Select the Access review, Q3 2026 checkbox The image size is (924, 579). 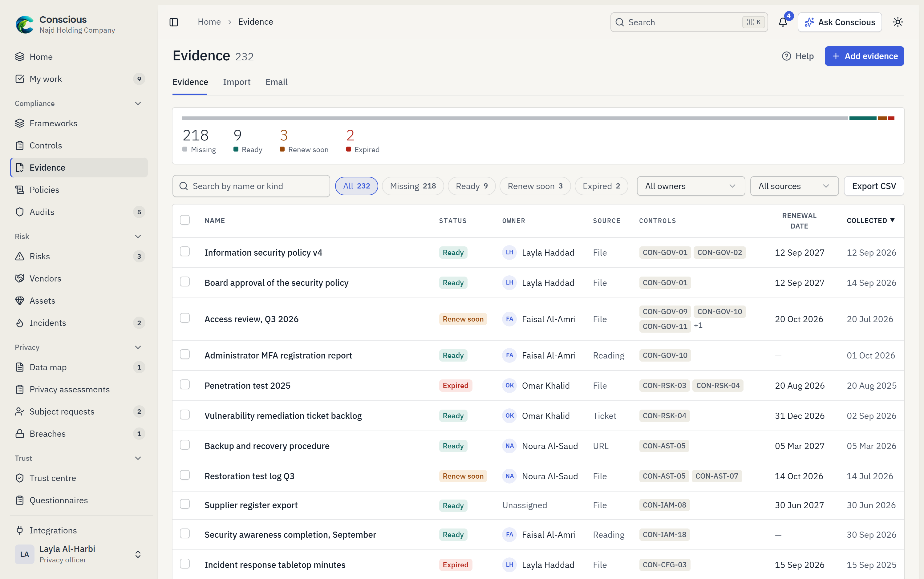click(x=185, y=318)
